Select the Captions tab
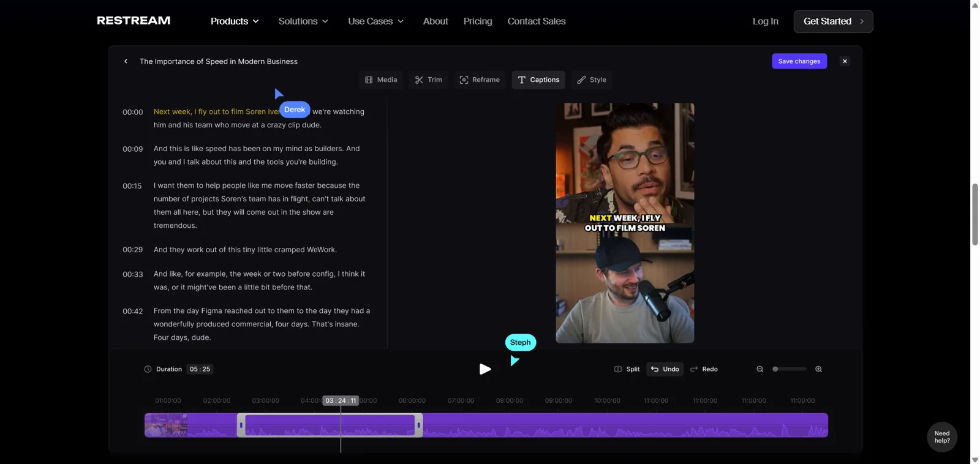The image size is (980, 464). 538,80
